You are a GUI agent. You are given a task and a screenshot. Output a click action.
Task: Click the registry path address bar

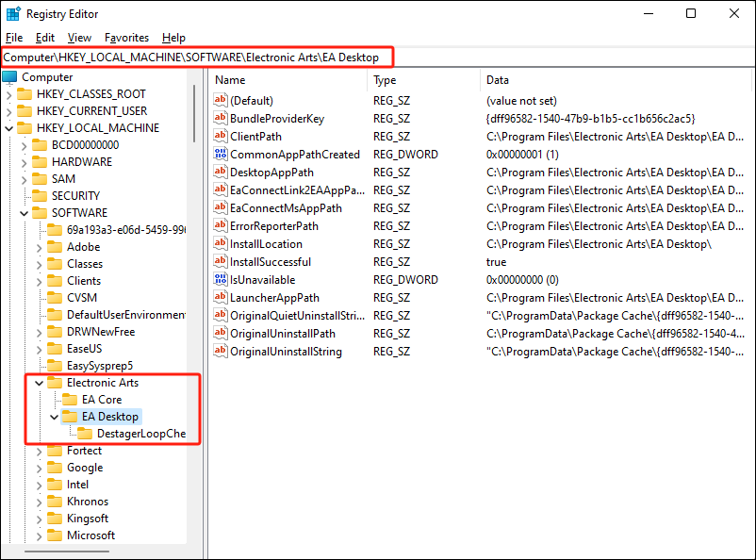198,58
